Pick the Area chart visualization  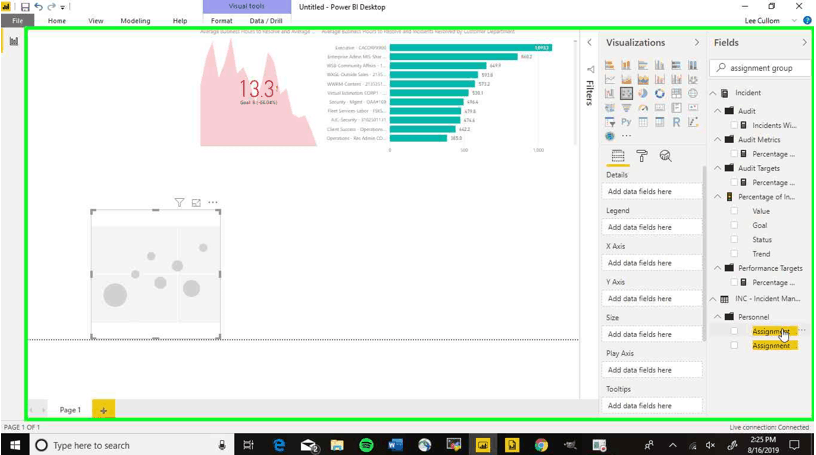(626, 79)
